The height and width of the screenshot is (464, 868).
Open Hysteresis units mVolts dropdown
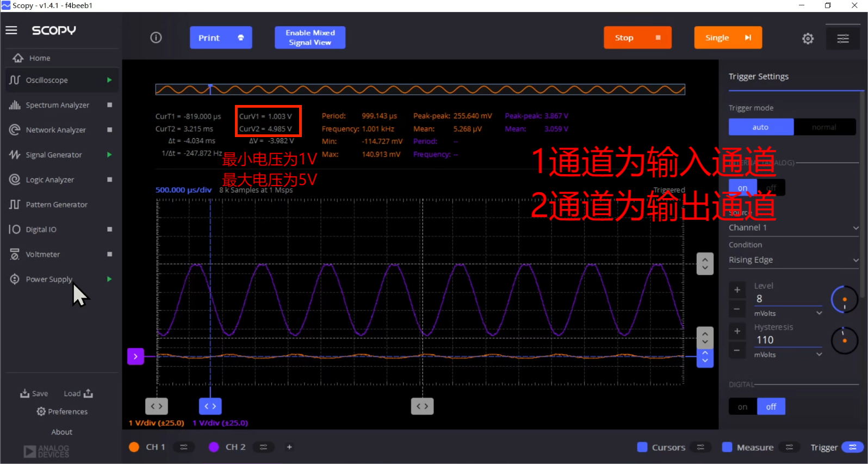[788, 355]
